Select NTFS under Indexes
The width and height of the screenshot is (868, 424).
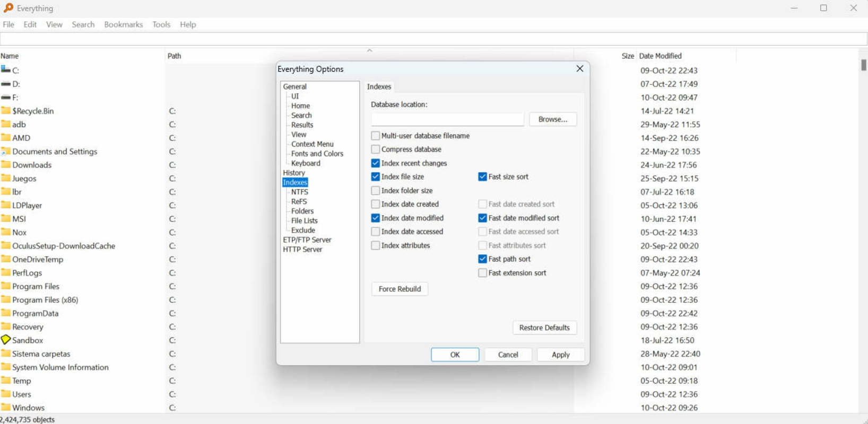click(300, 192)
